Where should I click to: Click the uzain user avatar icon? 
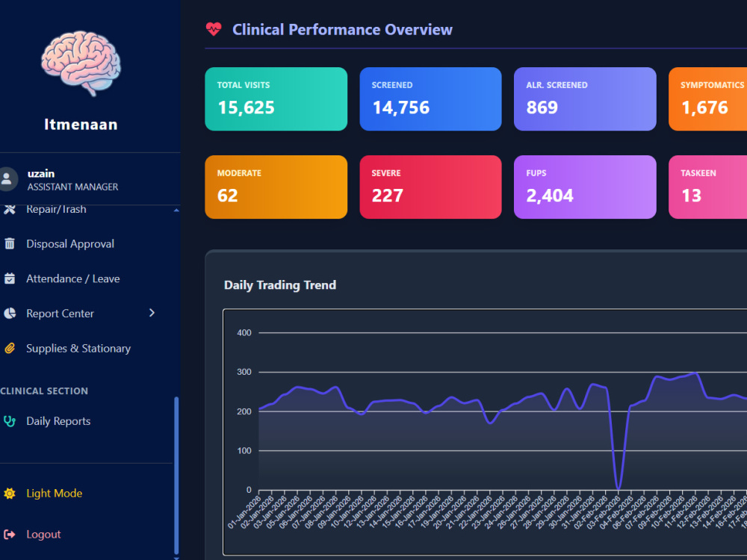7,179
